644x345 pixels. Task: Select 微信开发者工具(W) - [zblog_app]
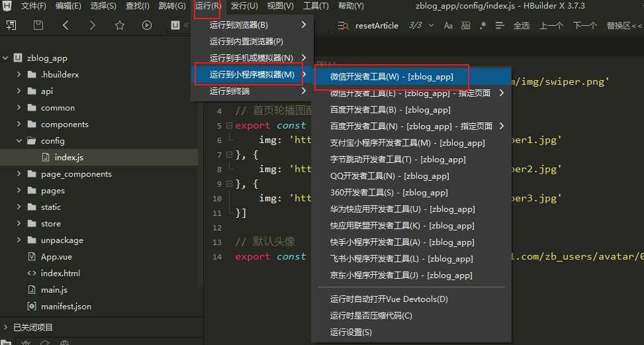pyautogui.click(x=391, y=77)
